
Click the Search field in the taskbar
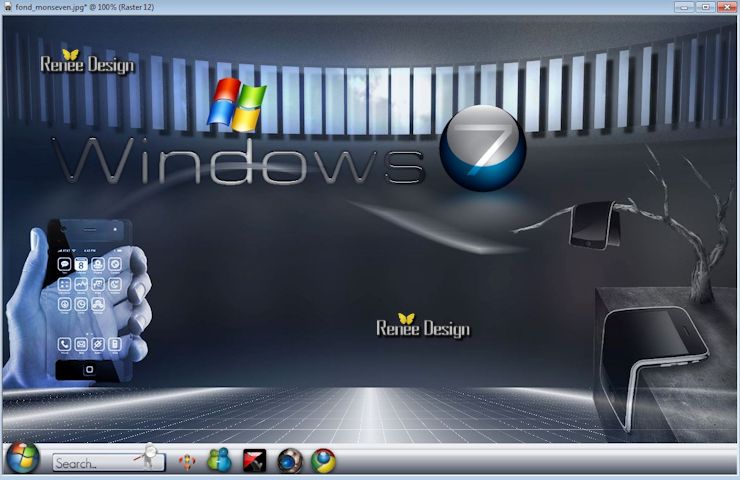click(109, 463)
